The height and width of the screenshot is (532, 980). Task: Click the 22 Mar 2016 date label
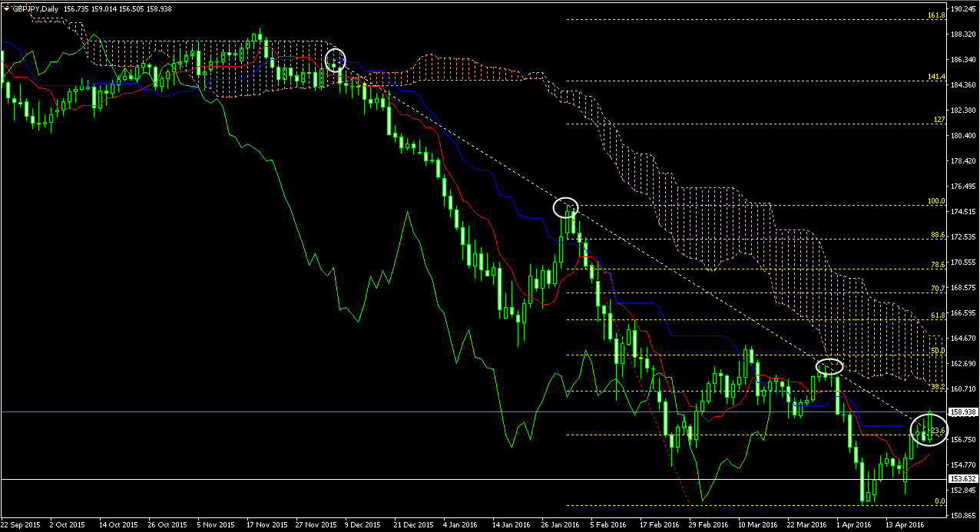pos(806,525)
